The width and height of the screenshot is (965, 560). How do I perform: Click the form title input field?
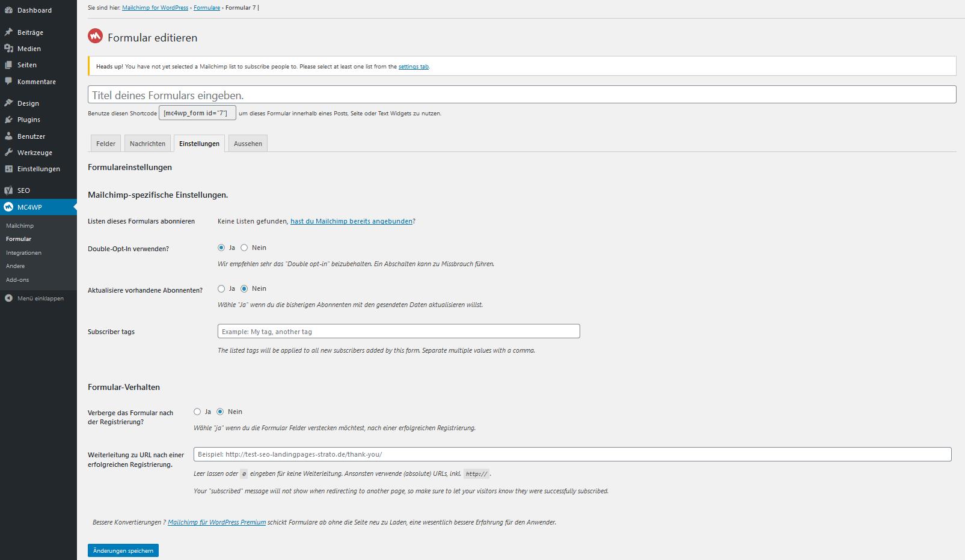(x=522, y=95)
